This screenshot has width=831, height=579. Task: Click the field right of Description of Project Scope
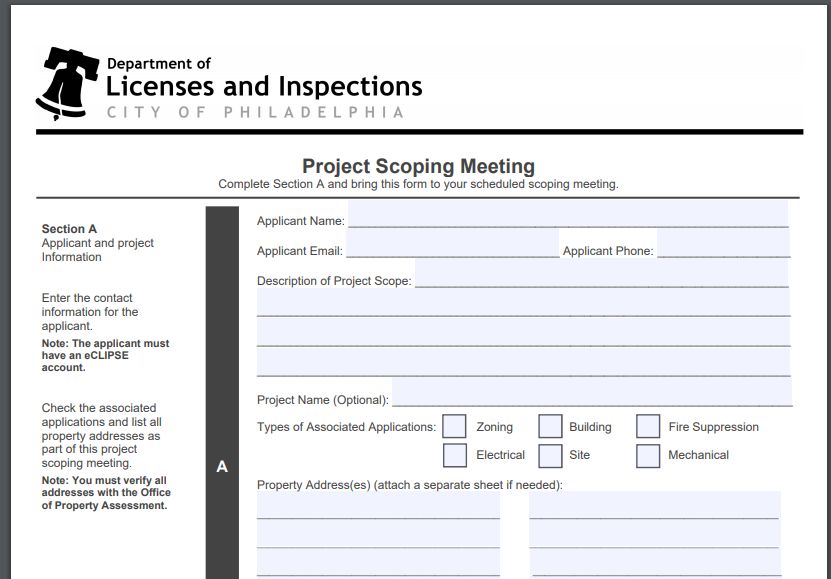pos(602,273)
